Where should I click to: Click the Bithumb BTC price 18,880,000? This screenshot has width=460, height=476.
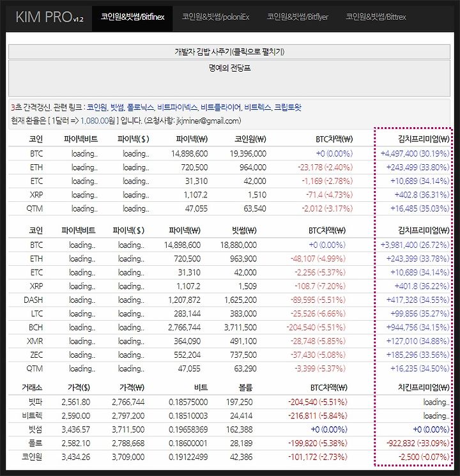pos(239,245)
